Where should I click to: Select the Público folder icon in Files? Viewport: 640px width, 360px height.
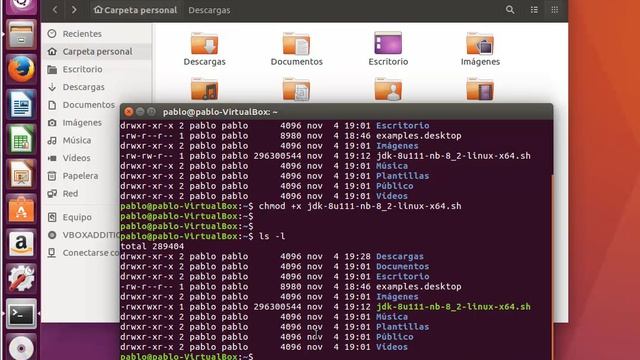[x=388, y=89]
